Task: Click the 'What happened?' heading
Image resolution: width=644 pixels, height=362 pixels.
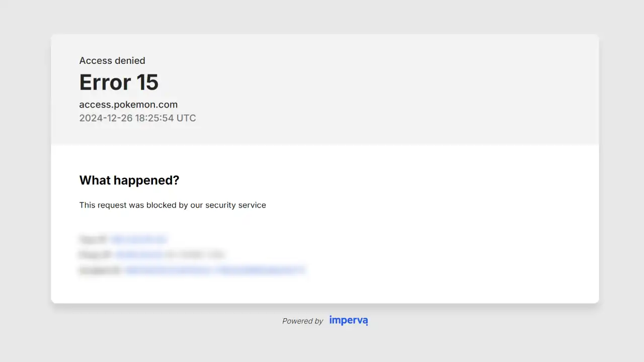Action: [x=129, y=180]
